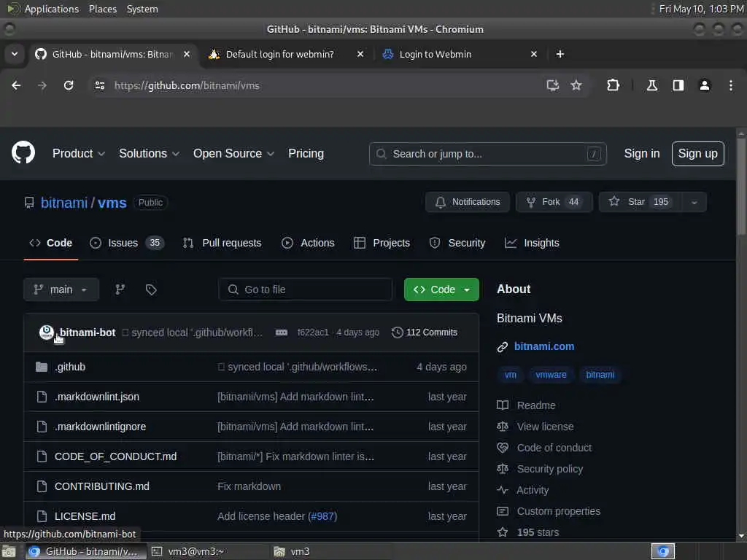Switch to the Code tab
This screenshot has width=747, height=560.
50,243
